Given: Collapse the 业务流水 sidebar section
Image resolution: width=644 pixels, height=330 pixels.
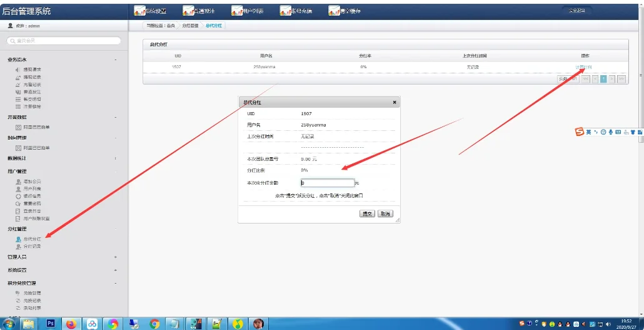Looking at the screenshot, I should pyautogui.click(x=115, y=59).
